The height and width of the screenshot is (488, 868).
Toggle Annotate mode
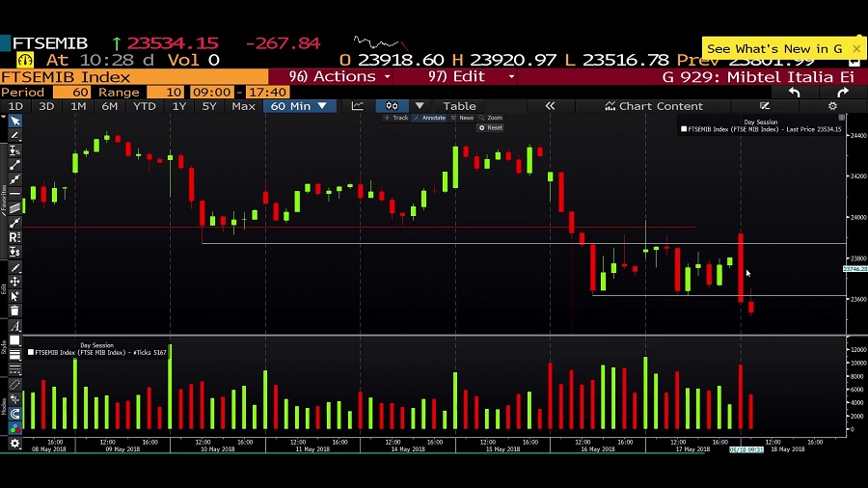[x=429, y=118]
